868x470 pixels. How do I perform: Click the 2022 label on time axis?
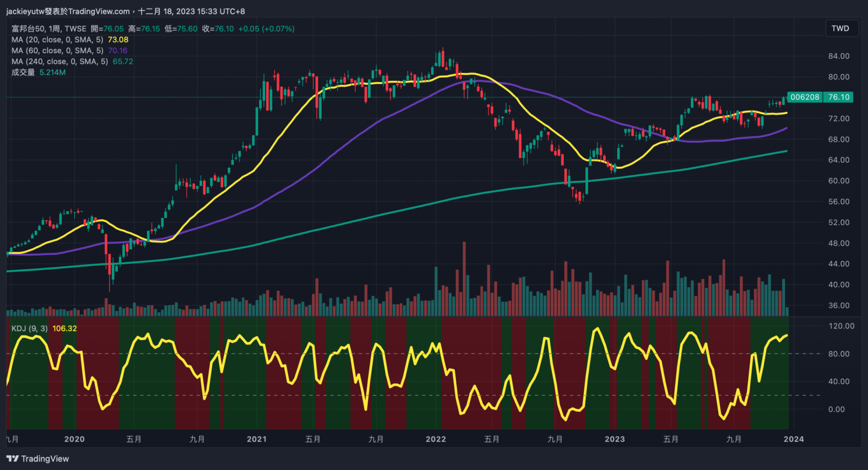pos(436,439)
